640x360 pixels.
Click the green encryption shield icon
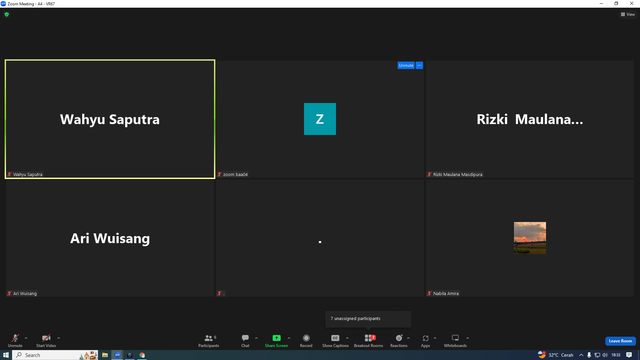[7, 14]
